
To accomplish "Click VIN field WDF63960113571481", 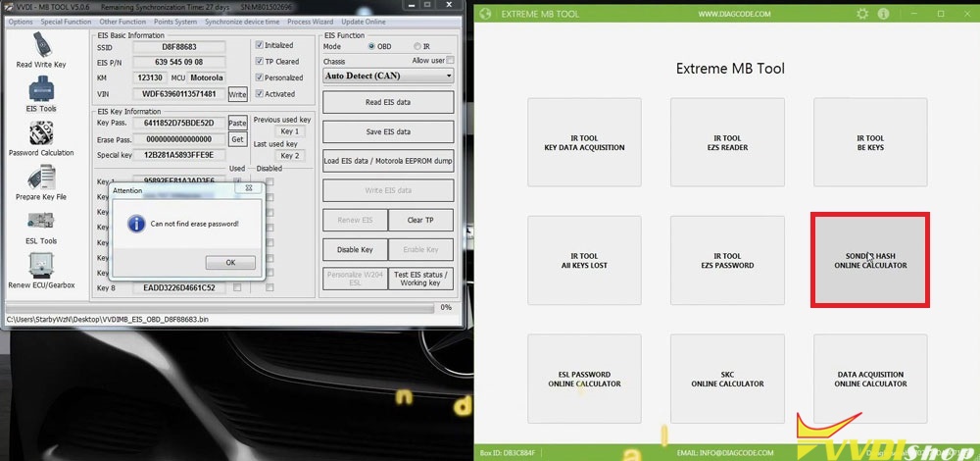I will 178,94.
